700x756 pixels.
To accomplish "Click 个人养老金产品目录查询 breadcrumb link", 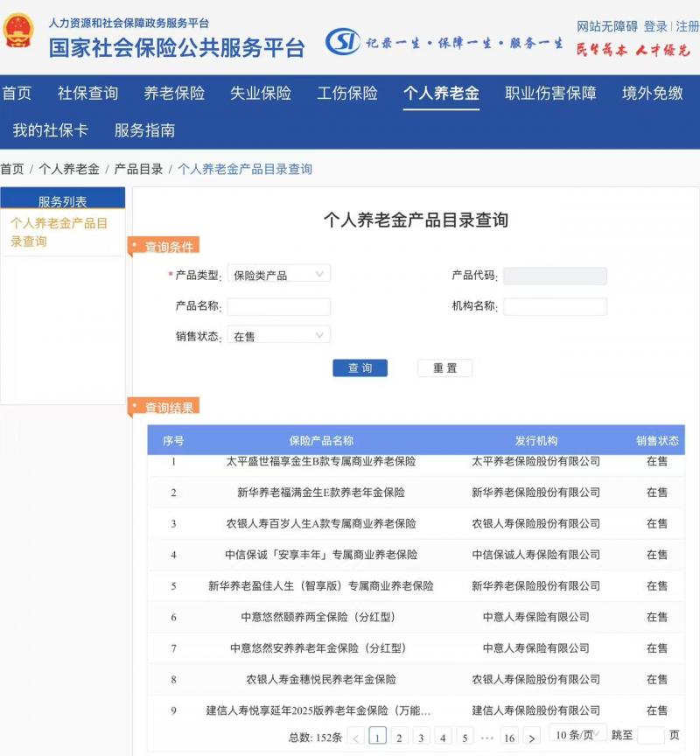I will coord(245,169).
